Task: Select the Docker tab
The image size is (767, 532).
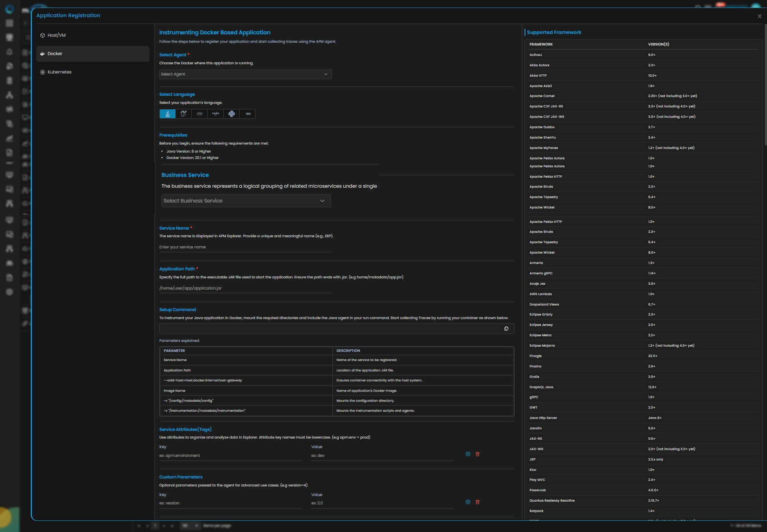Action: coord(93,54)
